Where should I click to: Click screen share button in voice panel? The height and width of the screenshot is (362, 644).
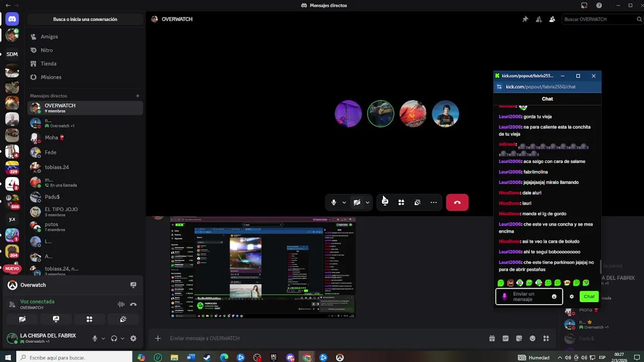(x=56, y=319)
